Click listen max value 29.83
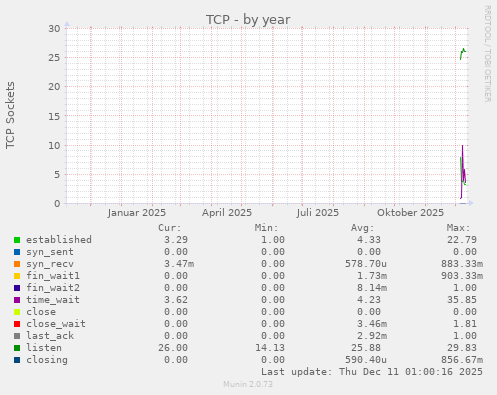Viewport: 497px width, 395px height. (x=462, y=348)
